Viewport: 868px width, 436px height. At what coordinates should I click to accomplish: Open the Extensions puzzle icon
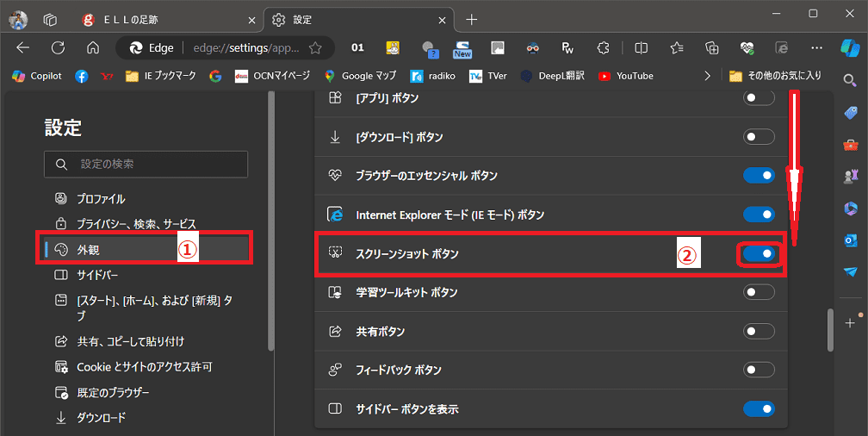(x=604, y=48)
